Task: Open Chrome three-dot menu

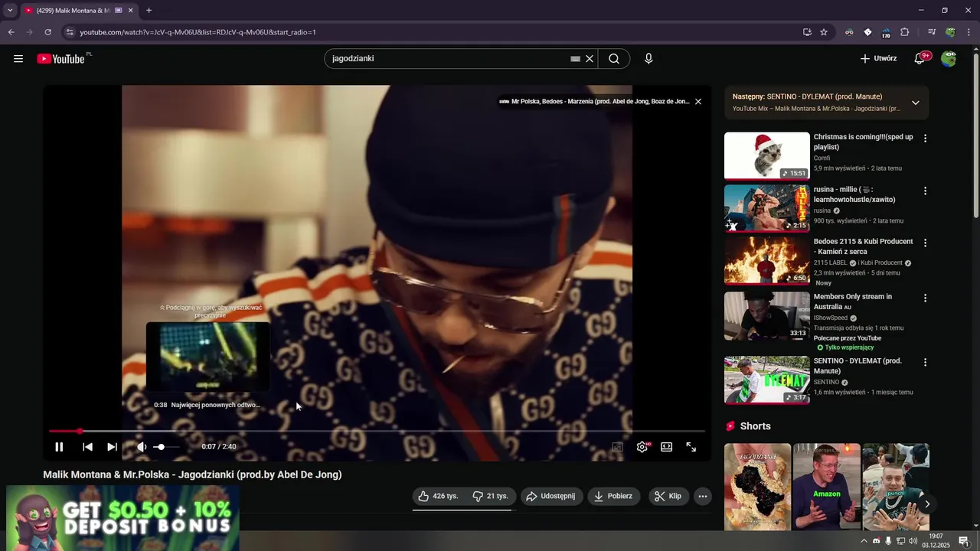Action: 969,32
